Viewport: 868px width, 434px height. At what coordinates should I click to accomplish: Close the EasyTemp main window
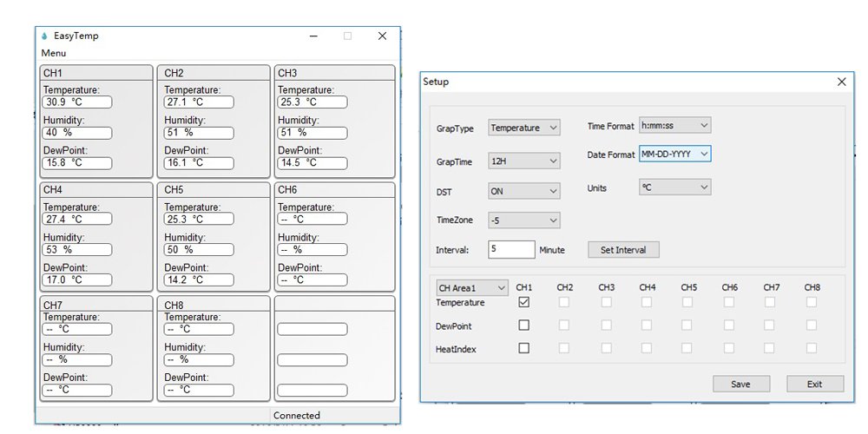(382, 36)
